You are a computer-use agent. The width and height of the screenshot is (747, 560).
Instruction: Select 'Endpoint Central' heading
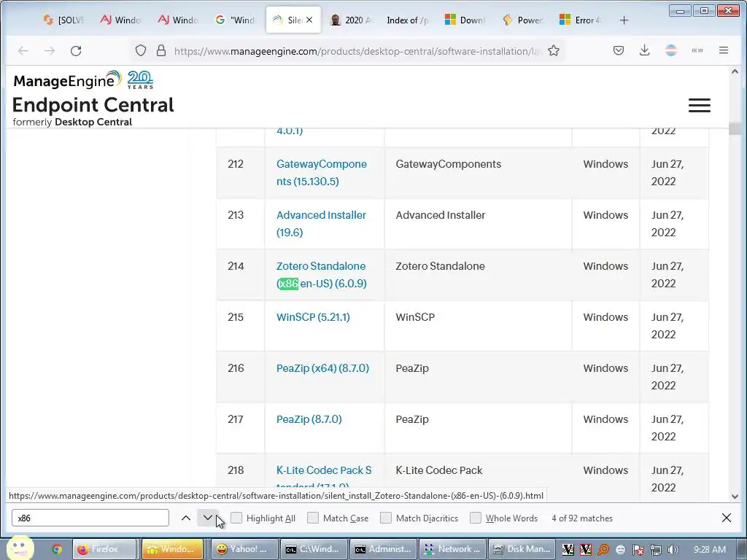pos(93,105)
